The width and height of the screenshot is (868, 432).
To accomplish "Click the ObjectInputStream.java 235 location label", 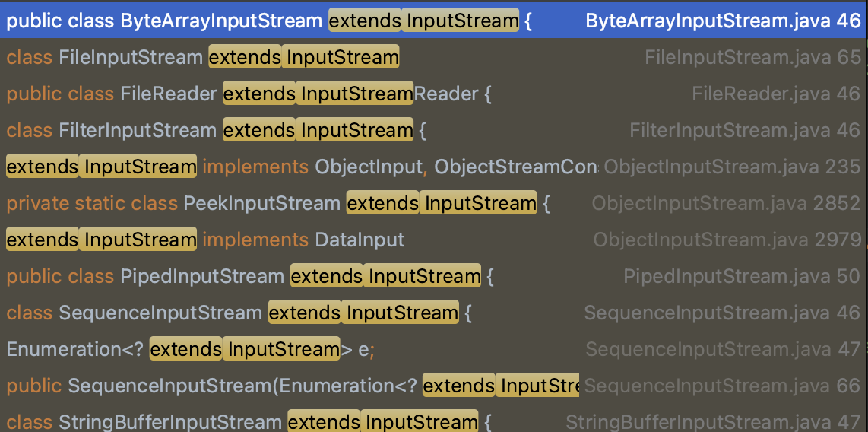I will click(732, 167).
